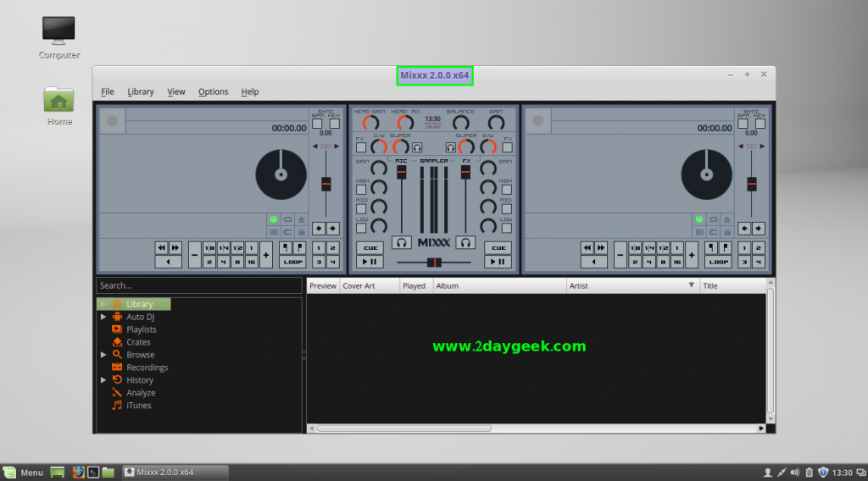This screenshot has height=481, width=868.
Task: Expand the Browse tree node
Action: 103,355
